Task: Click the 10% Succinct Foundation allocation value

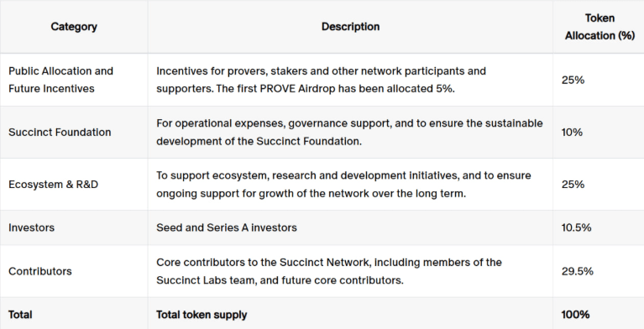Action: coord(572,133)
